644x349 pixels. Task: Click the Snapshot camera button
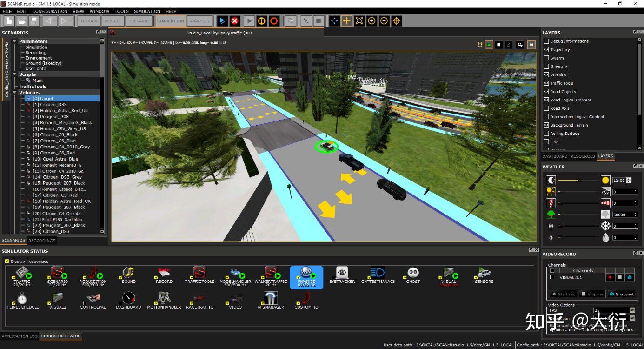click(621, 294)
